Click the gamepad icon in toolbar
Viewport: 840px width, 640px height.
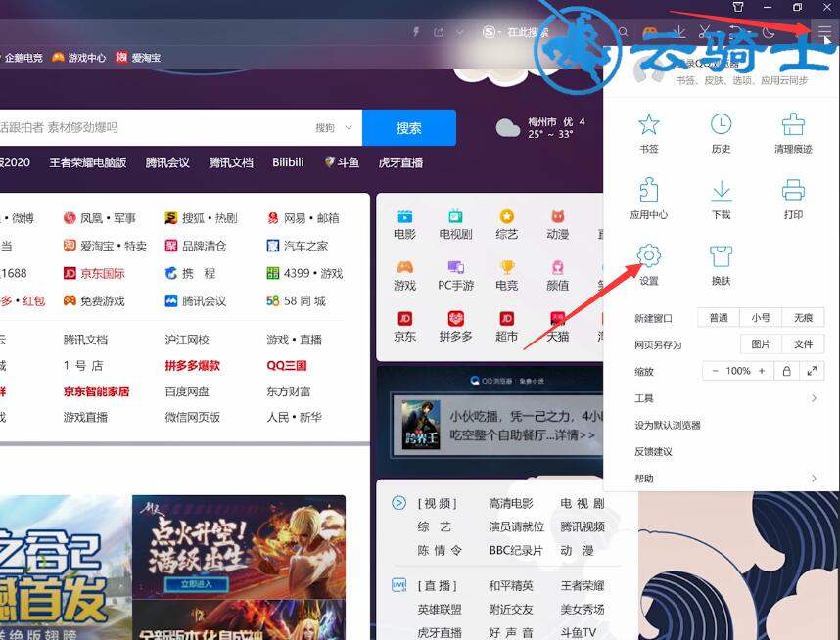650,32
